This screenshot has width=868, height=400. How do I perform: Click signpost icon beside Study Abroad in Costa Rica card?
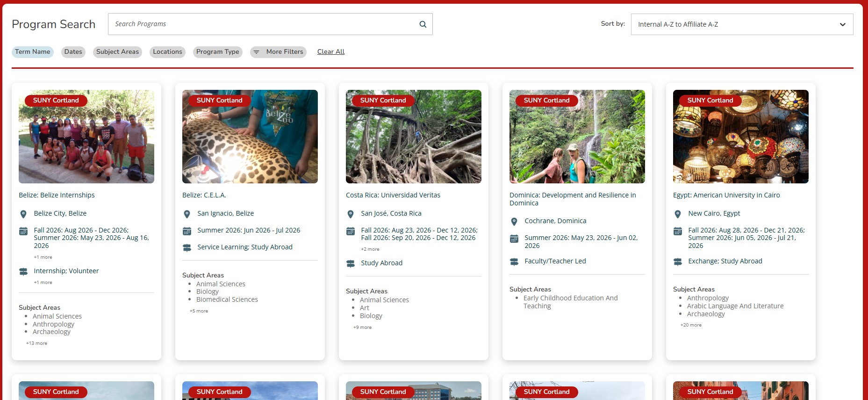pyautogui.click(x=351, y=264)
